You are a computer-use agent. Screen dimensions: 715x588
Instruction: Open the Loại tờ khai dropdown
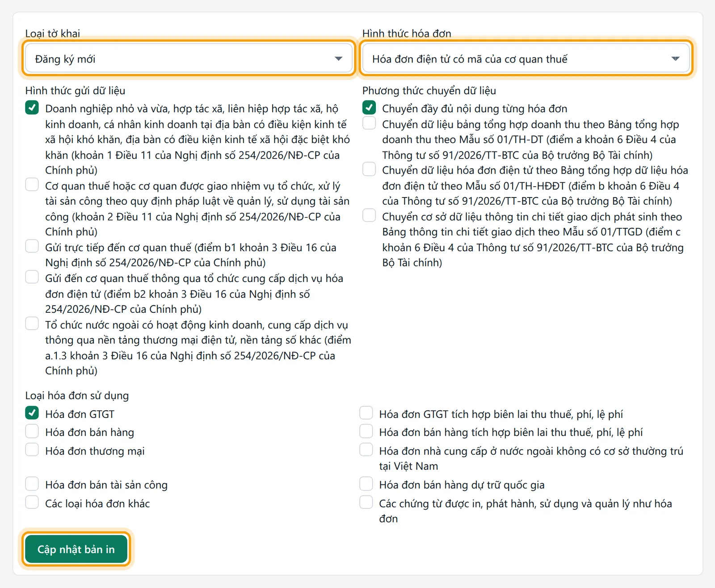(x=189, y=59)
